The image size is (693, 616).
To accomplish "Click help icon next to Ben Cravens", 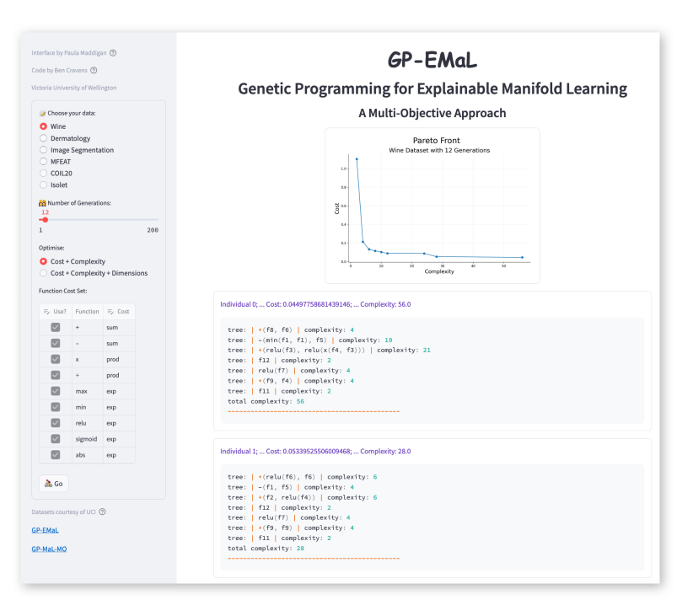I will coord(94,71).
